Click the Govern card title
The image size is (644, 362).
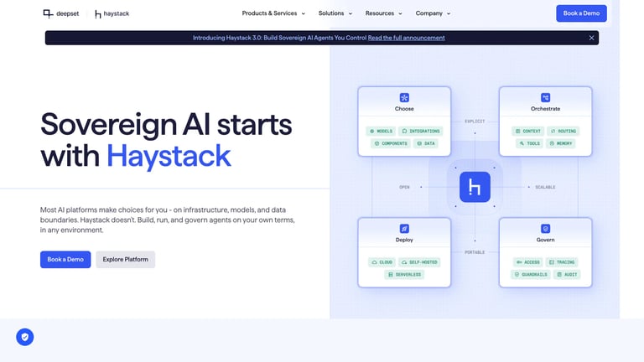point(545,240)
